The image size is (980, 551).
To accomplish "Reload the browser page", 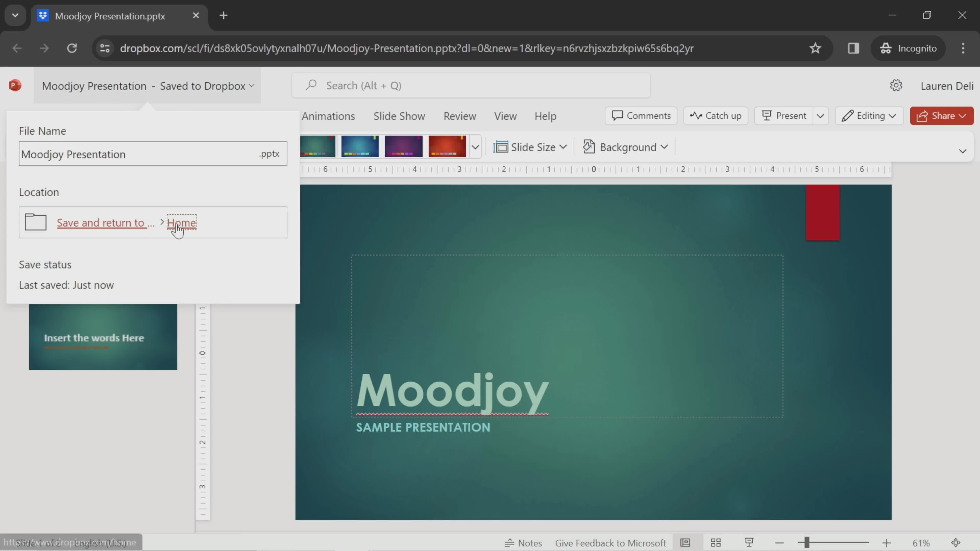I will click(72, 48).
